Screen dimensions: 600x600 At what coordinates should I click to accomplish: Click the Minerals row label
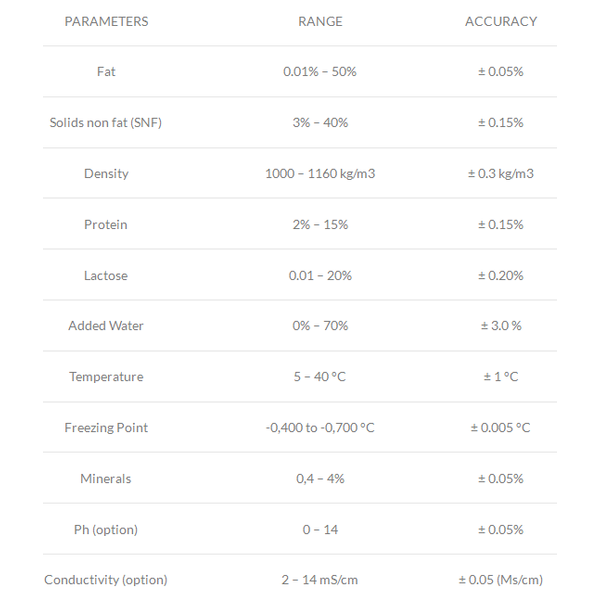click(x=106, y=479)
